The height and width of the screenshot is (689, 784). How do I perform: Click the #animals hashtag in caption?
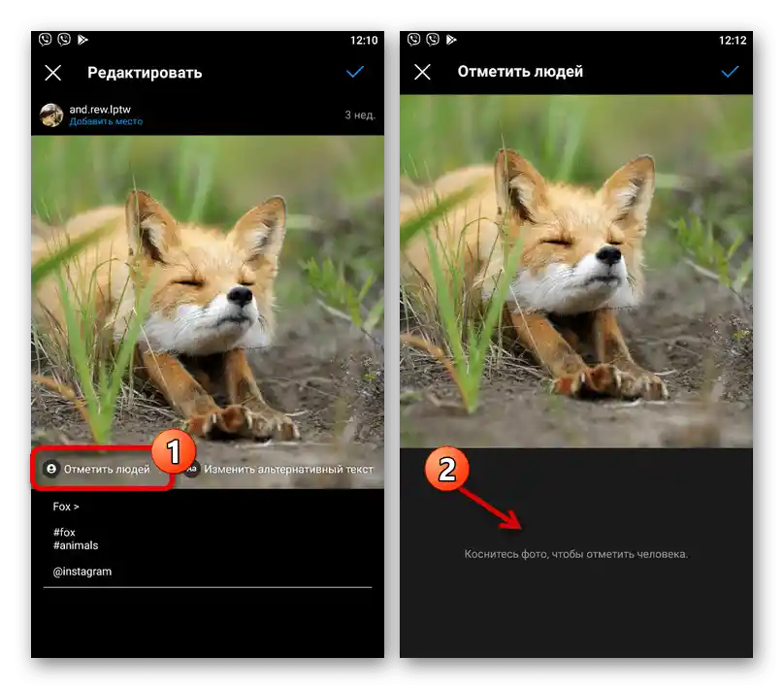point(76,545)
